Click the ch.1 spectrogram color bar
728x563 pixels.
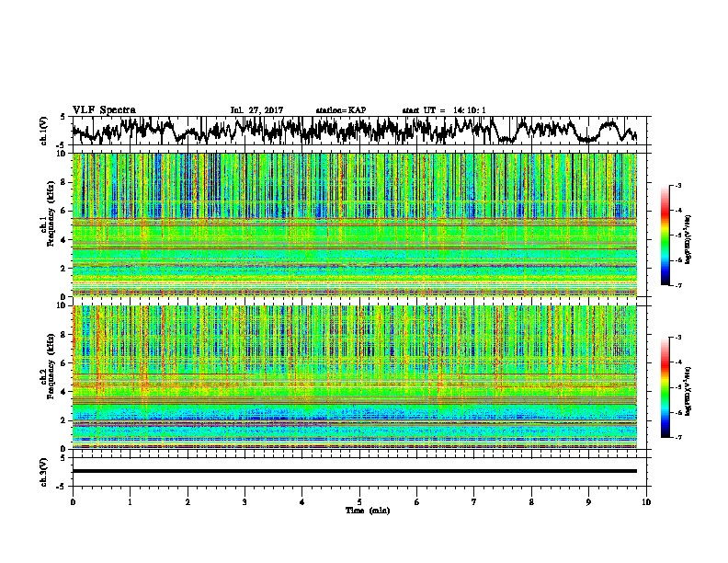point(665,236)
